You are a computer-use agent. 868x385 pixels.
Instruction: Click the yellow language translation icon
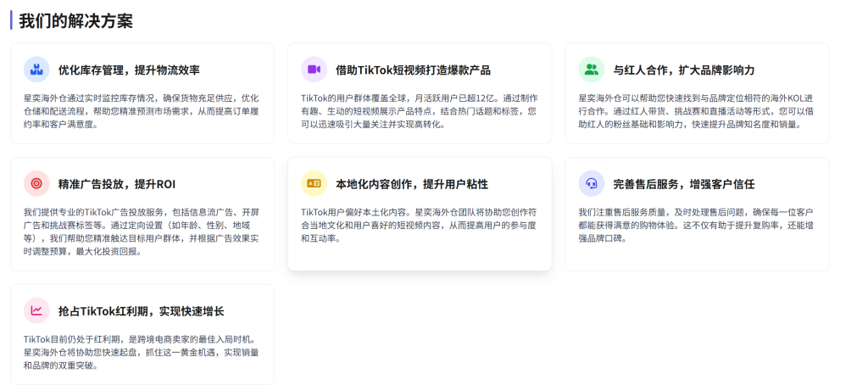point(314,184)
